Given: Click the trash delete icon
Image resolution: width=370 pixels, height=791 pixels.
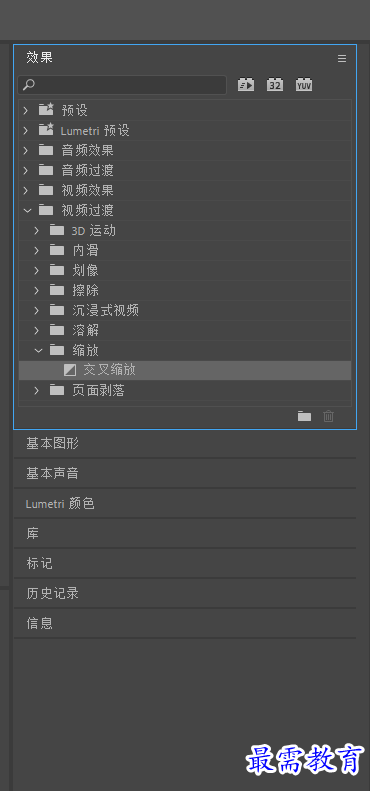Looking at the screenshot, I should tap(329, 416).
